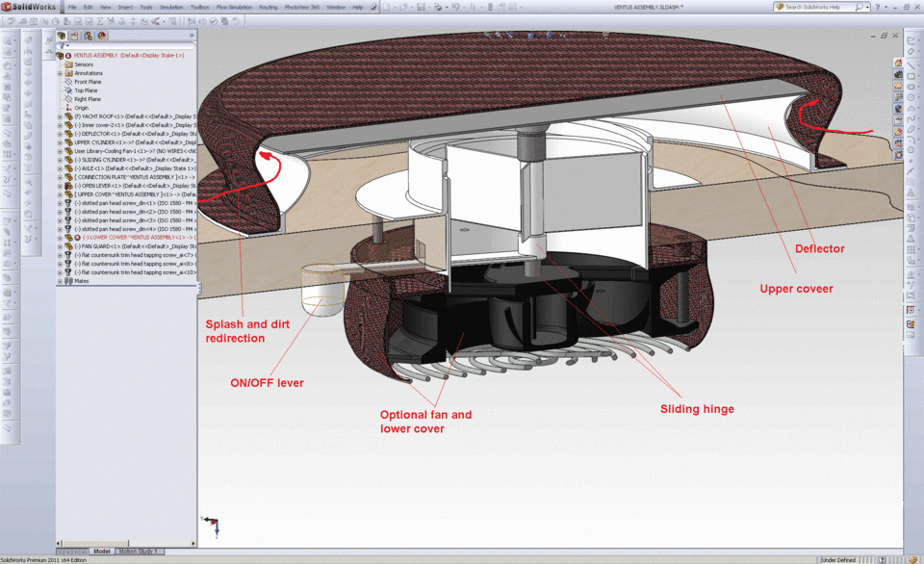Open the Save dropdown arrow
The image size is (924, 564).
[429, 8]
